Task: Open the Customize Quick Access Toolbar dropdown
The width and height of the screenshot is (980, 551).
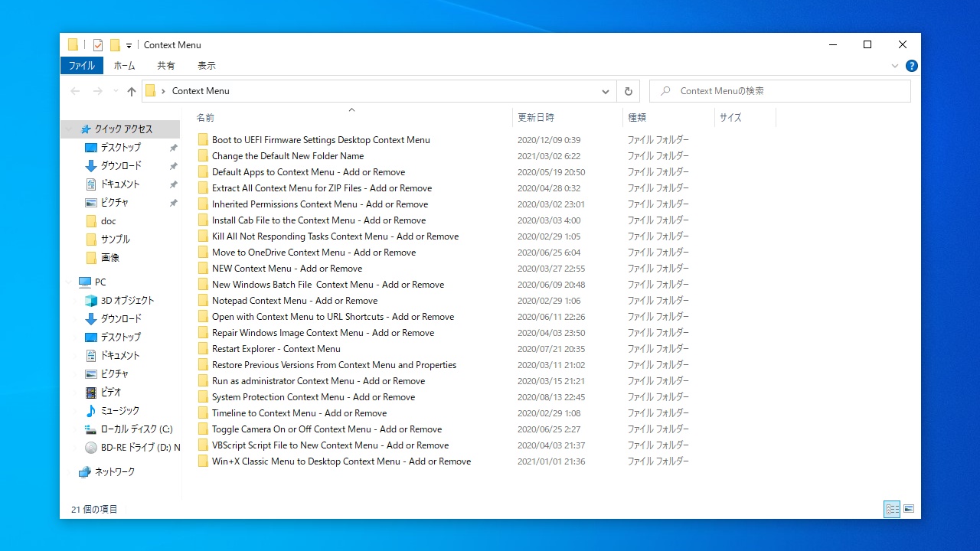Action: 129,46
